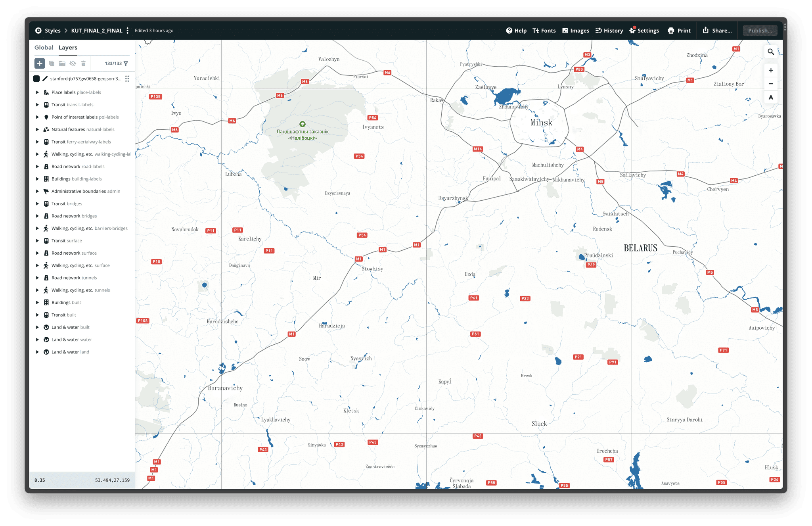Click the map search magnifier icon
812x526 pixels.
pos(770,52)
